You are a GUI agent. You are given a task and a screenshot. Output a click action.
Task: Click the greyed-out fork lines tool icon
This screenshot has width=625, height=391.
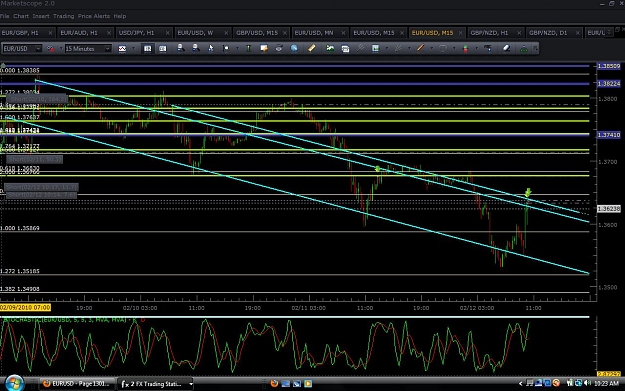398,48
